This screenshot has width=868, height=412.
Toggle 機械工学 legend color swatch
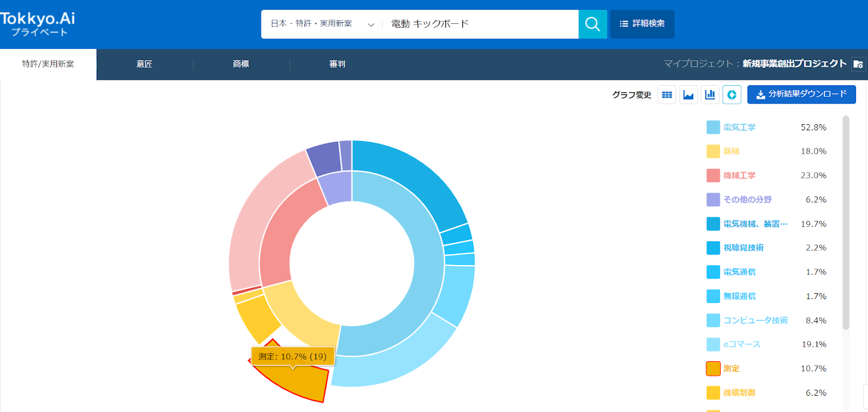pyautogui.click(x=713, y=175)
